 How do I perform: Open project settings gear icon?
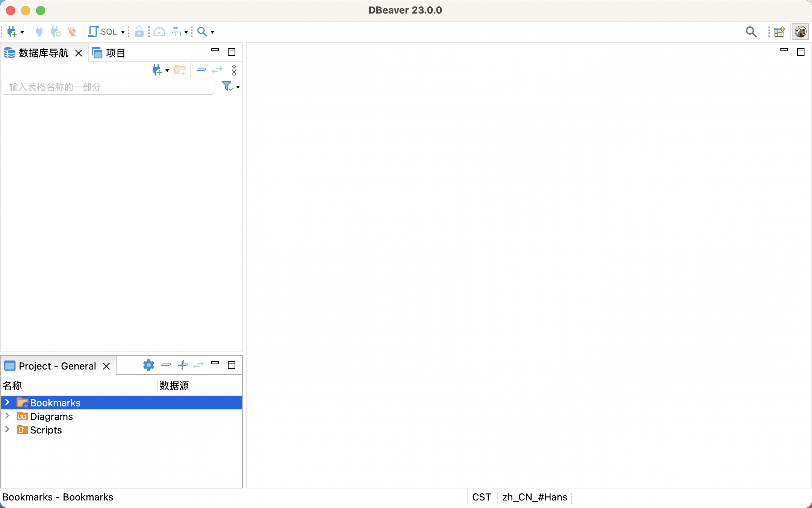click(149, 365)
